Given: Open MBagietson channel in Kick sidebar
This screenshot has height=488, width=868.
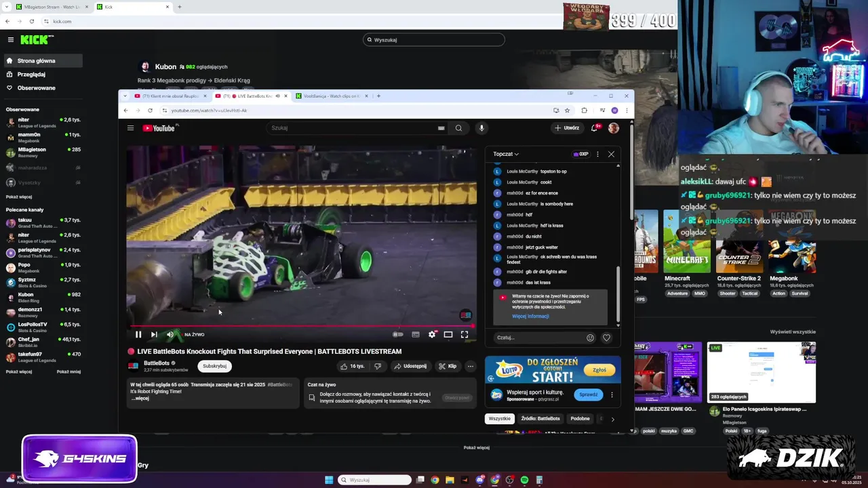Looking at the screenshot, I should pyautogui.click(x=43, y=152).
